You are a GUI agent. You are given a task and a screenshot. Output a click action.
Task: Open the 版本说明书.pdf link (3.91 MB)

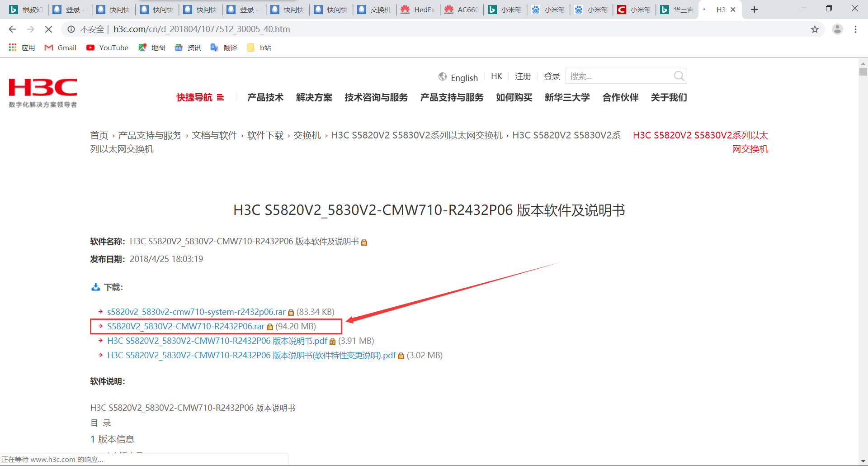(x=217, y=341)
